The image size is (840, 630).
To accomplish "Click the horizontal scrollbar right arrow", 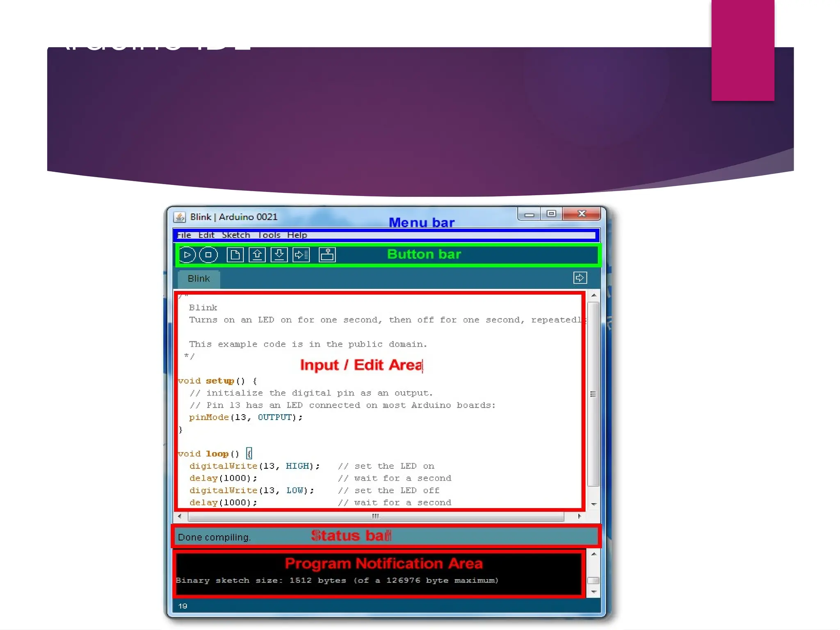I will pos(579,516).
